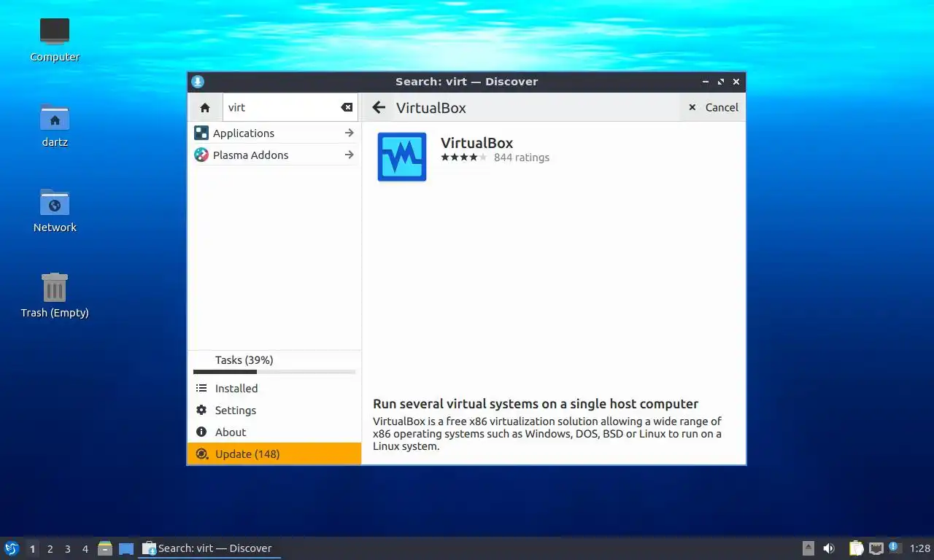Click the update notifier tray icon
This screenshot has width=934, height=560.
tap(895, 548)
